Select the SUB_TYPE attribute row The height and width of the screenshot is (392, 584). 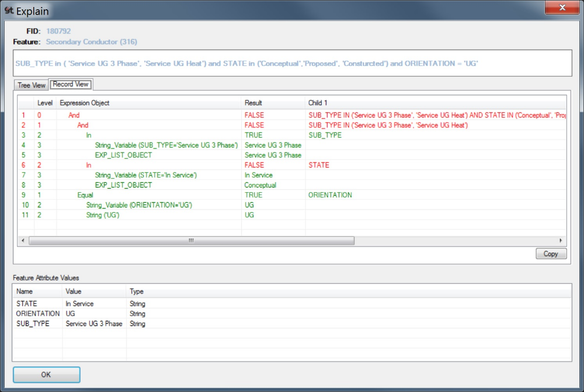click(292, 324)
